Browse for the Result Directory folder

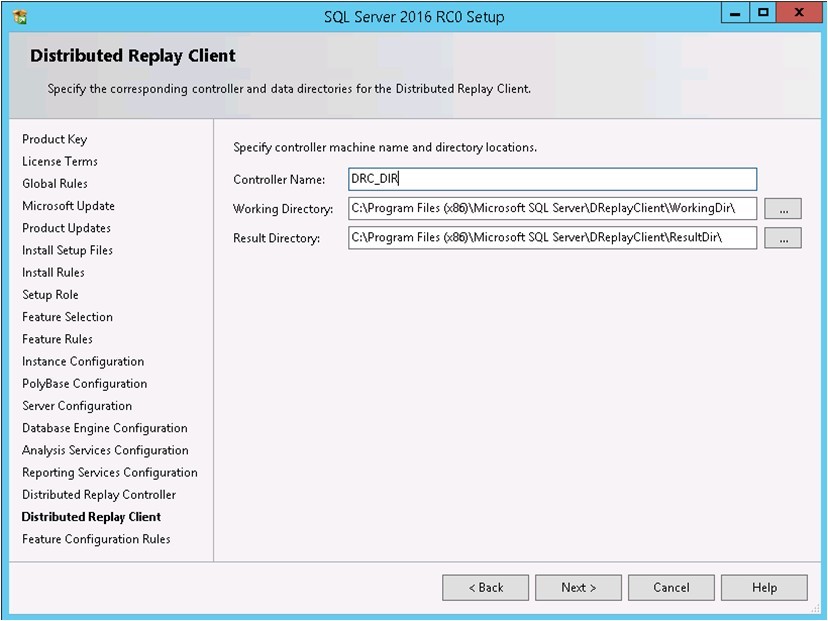783,238
